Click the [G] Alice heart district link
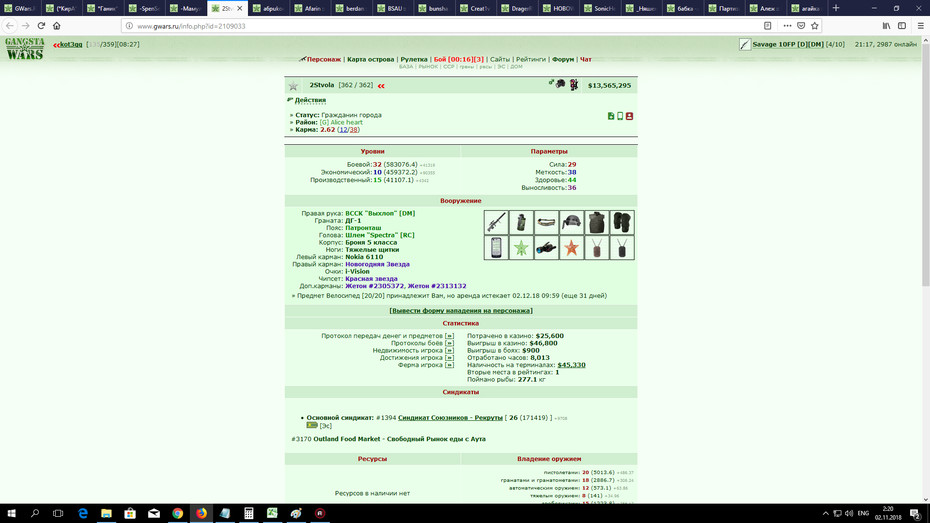 (x=341, y=123)
